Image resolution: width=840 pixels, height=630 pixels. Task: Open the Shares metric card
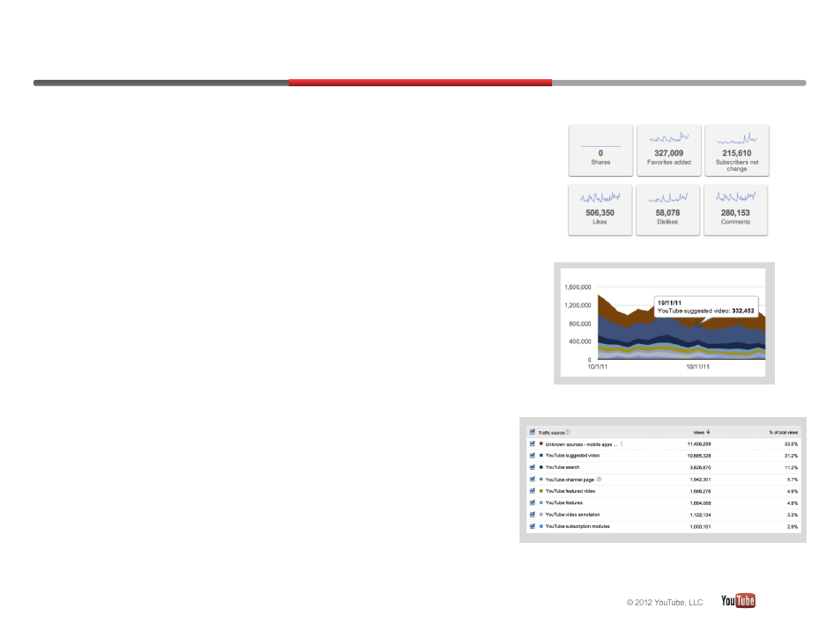pos(600,150)
